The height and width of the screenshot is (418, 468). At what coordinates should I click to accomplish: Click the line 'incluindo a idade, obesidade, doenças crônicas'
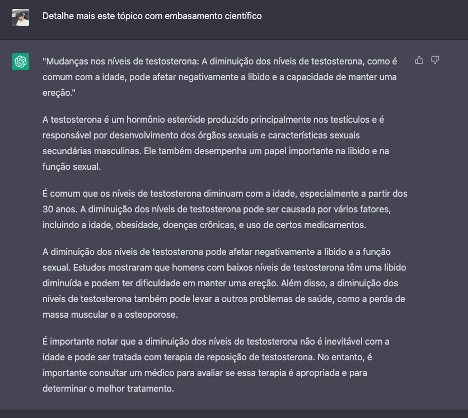coord(204,225)
